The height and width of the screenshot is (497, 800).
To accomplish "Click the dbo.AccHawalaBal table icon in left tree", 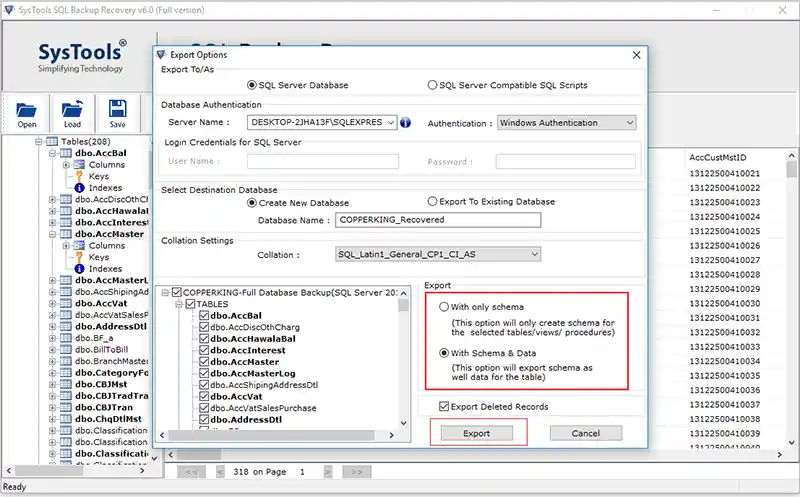I will pyautogui.click(x=66, y=211).
